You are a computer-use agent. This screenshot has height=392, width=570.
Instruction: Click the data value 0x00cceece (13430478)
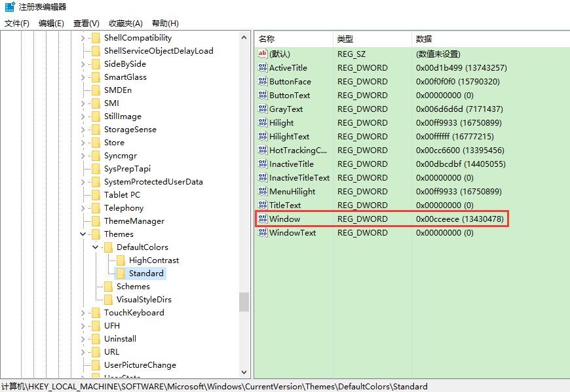click(460, 219)
